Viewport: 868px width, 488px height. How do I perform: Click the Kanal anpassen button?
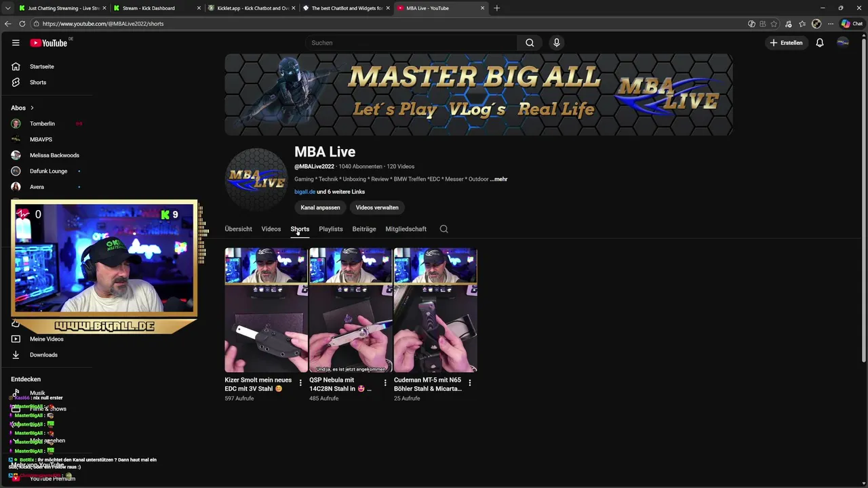tap(320, 207)
